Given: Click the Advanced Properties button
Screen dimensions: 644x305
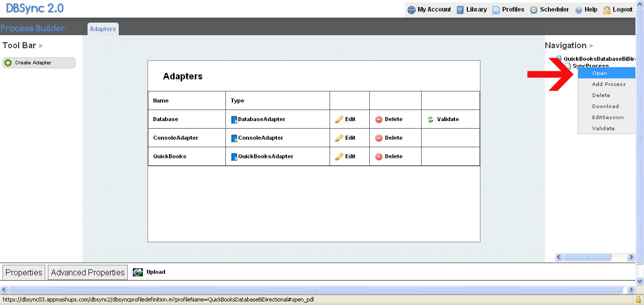Looking at the screenshot, I should (88, 272).
